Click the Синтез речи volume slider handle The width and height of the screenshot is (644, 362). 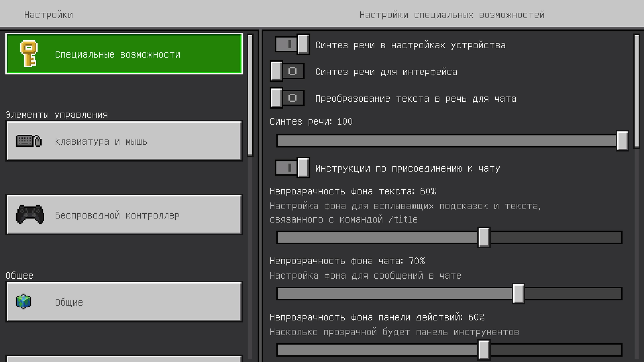point(622,141)
